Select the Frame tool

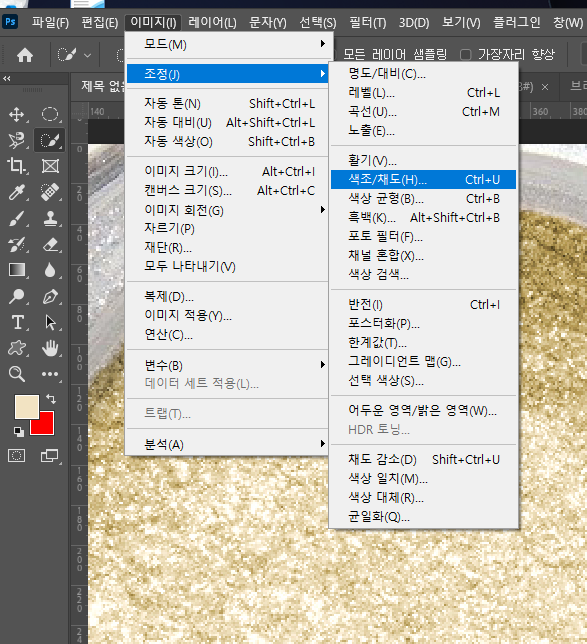50,166
